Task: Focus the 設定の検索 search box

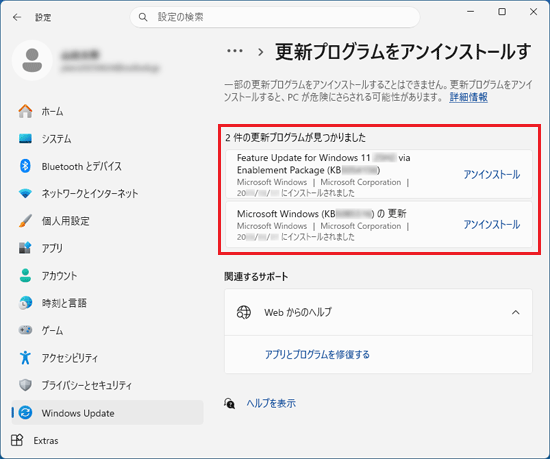Action: tap(275, 17)
